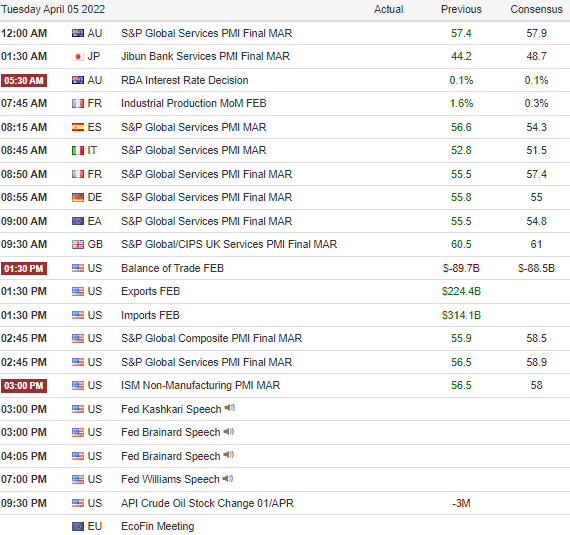Viewport: 570px width, 535px height.
Task: Click speaker icon on Fed Kashkari Speech
Action: point(229,408)
